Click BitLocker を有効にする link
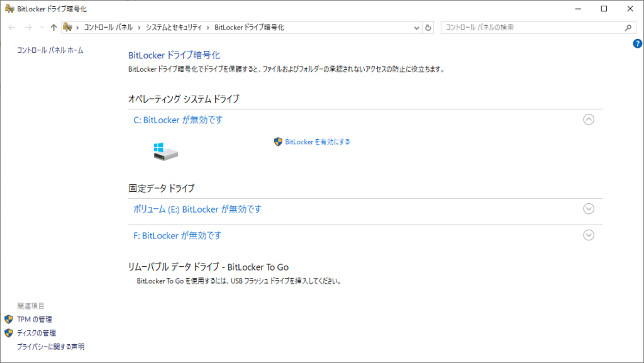The image size is (644, 363). click(318, 142)
